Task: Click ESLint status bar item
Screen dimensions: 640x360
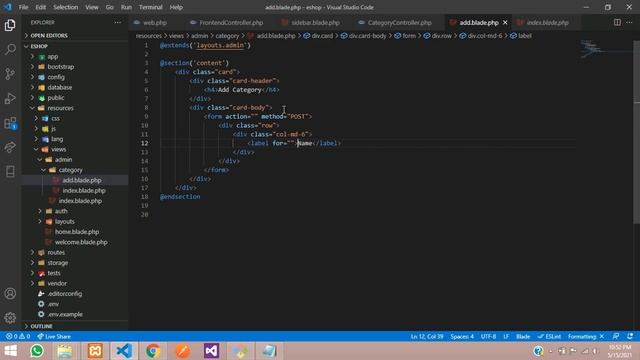Action: pos(549,336)
